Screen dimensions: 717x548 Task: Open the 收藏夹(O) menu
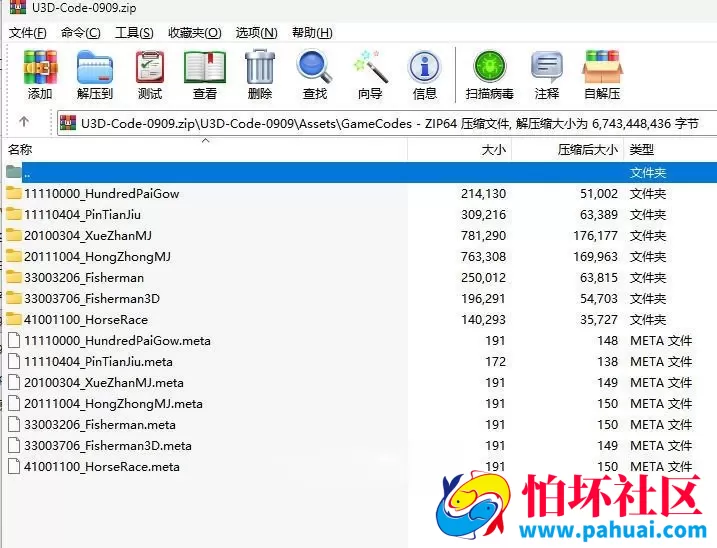[x=194, y=33]
